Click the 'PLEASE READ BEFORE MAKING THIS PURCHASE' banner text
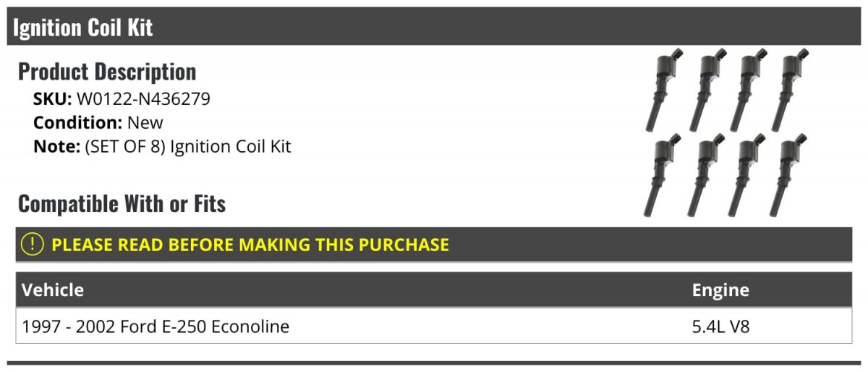The image size is (868, 372). coord(250,245)
